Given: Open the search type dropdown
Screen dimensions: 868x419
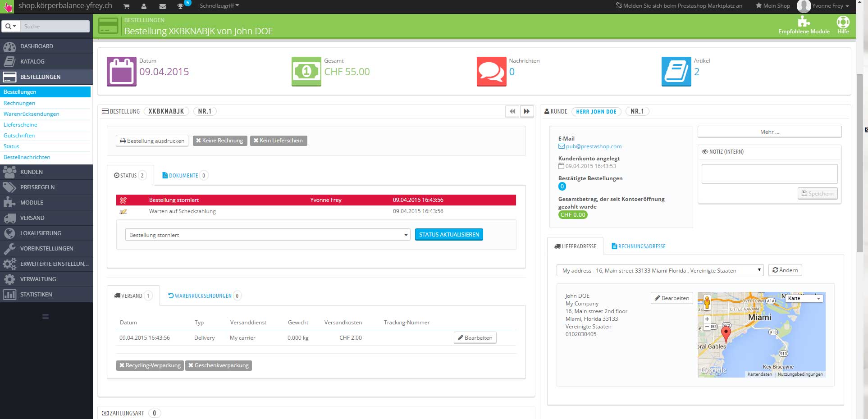Looking at the screenshot, I should pyautogui.click(x=11, y=27).
